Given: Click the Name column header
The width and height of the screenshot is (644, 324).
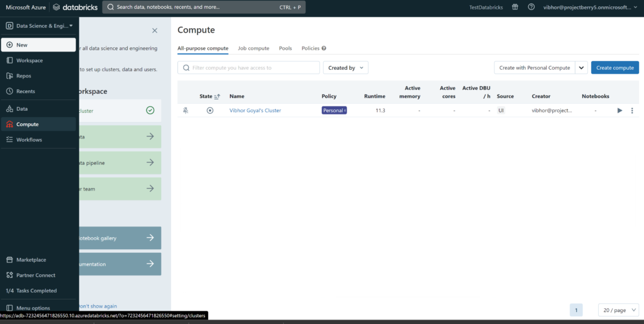Looking at the screenshot, I should [237, 96].
